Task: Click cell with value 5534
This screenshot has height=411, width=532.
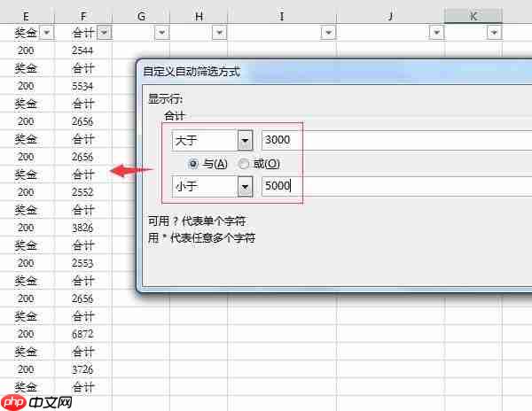Action: point(83,86)
